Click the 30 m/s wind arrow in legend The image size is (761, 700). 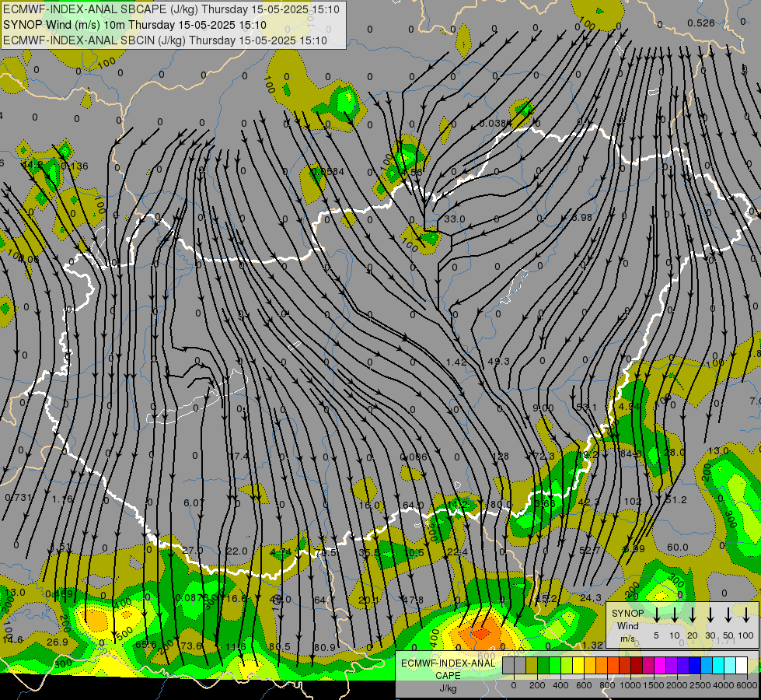710,615
